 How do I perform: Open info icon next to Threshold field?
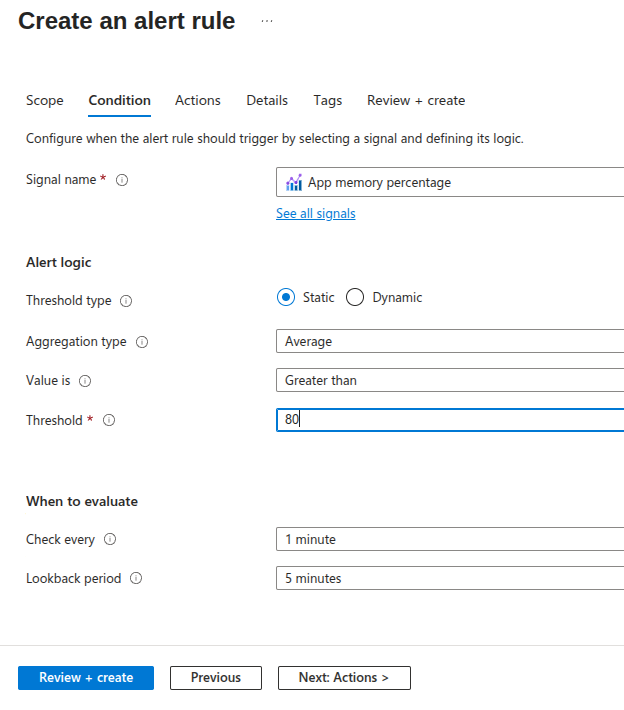point(109,420)
